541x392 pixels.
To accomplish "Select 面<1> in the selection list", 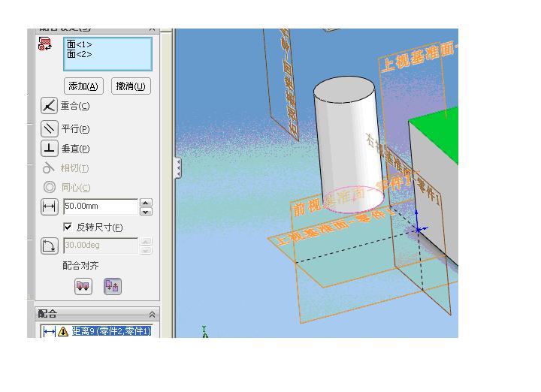I will 79,44.
